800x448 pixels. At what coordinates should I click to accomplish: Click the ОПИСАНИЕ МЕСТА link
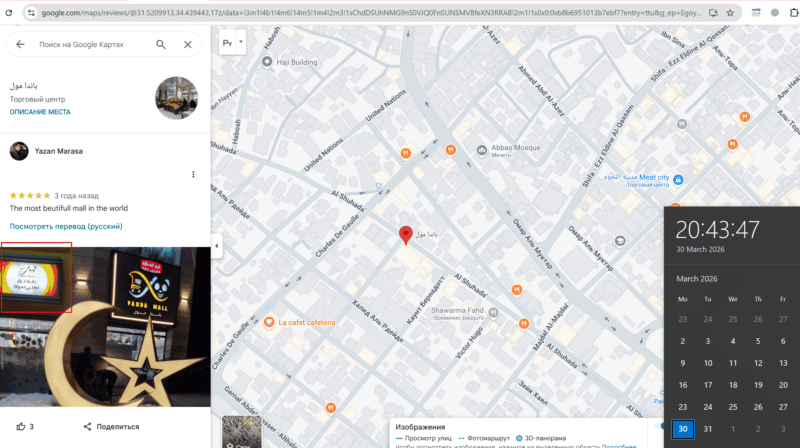[40, 112]
